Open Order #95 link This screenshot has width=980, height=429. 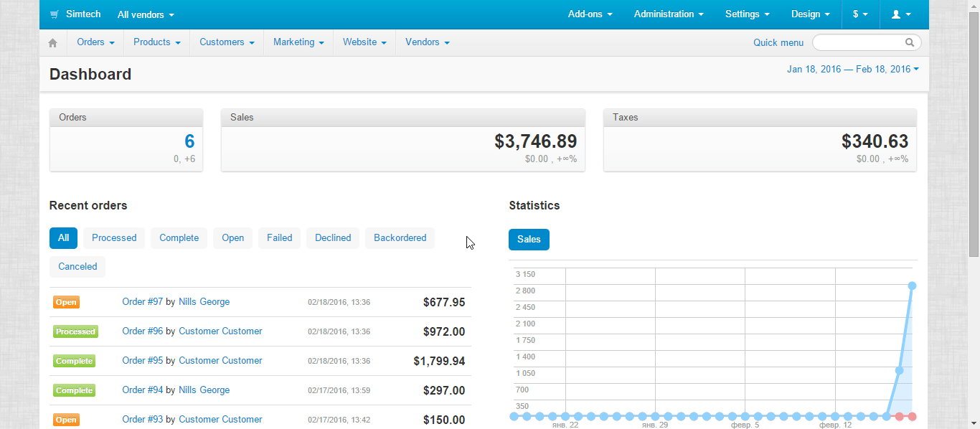tap(143, 361)
